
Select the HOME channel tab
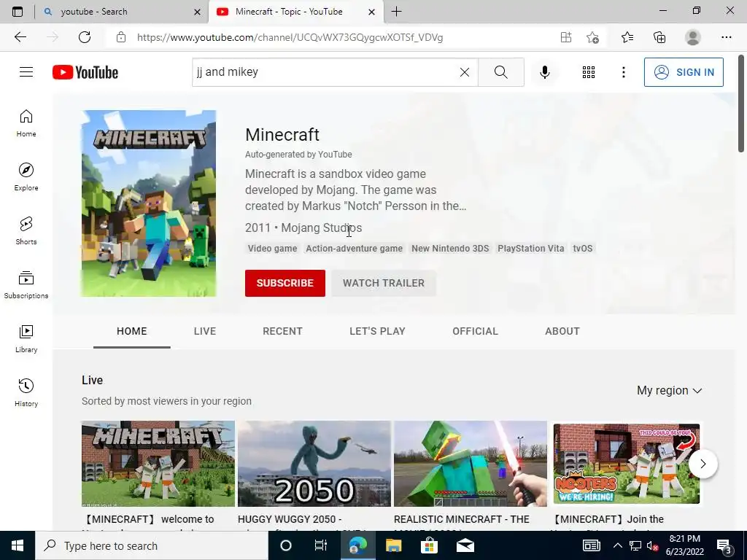132,331
